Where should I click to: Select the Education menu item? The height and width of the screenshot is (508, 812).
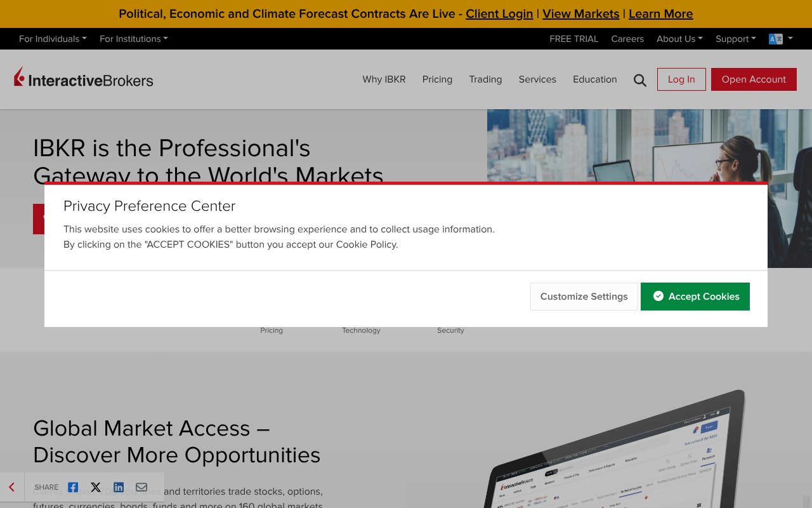pos(594,79)
